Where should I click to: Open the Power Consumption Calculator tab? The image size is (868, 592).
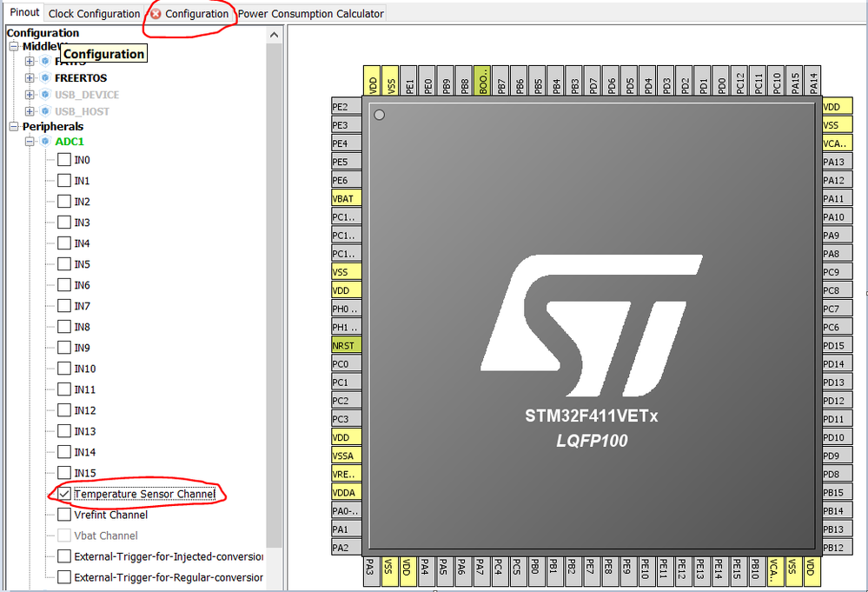coord(310,14)
